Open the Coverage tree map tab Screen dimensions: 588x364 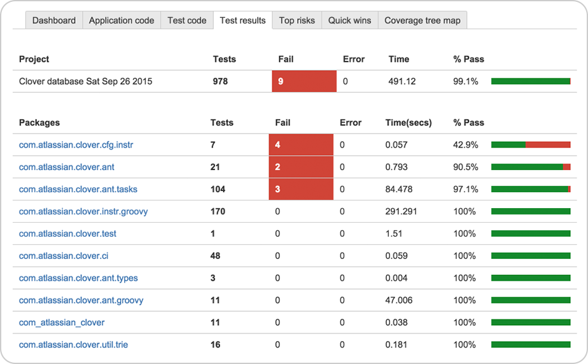pyautogui.click(x=423, y=20)
